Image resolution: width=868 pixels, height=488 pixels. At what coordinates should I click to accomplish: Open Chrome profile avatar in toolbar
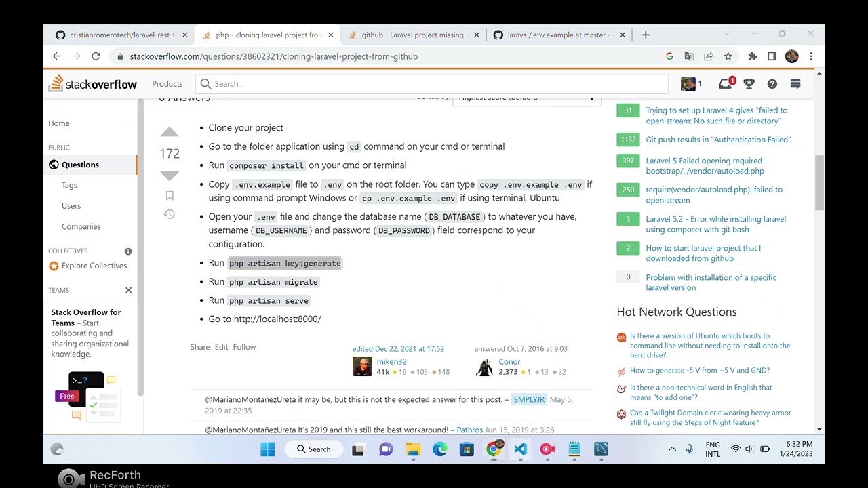791,56
